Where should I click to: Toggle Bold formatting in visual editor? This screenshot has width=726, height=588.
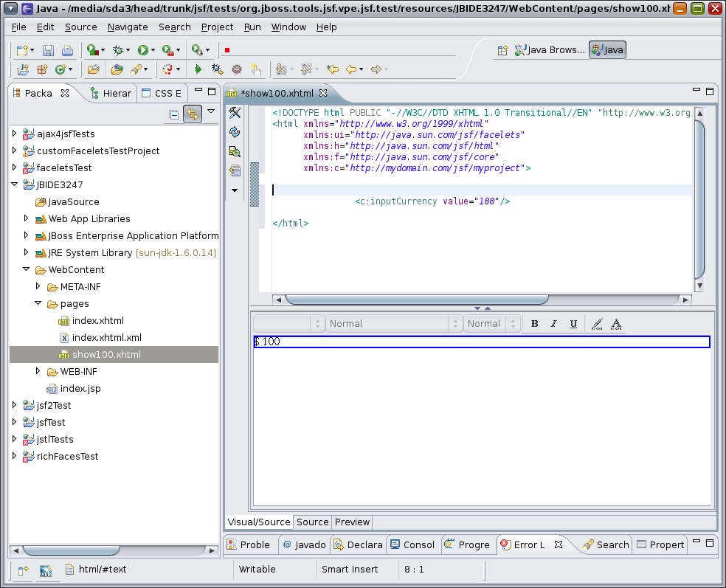[x=535, y=323]
